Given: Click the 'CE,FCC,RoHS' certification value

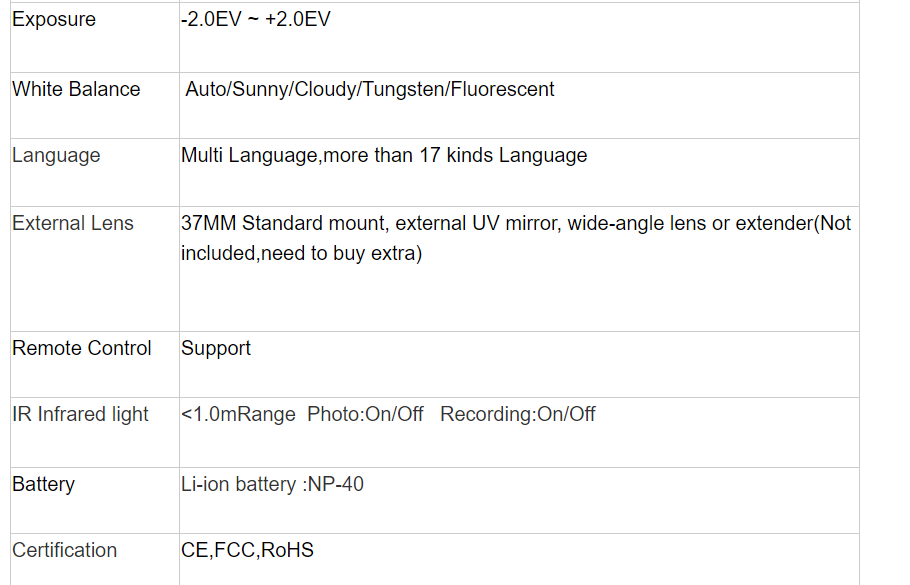Looking at the screenshot, I should pos(247,550).
